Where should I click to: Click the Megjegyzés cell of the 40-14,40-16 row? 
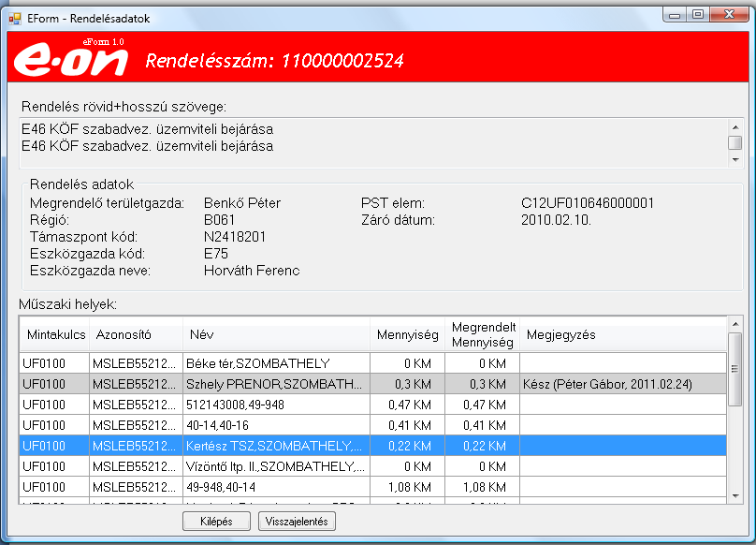point(623,425)
